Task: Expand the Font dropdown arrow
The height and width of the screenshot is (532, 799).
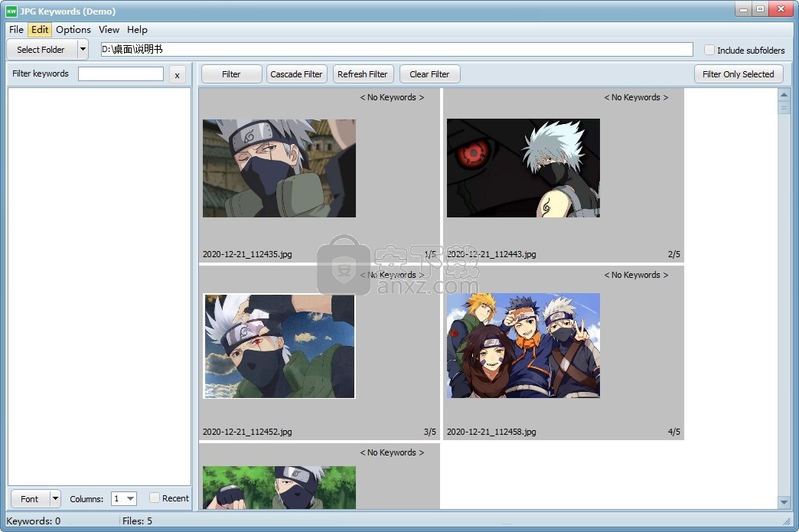Action: (x=55, y=499)
